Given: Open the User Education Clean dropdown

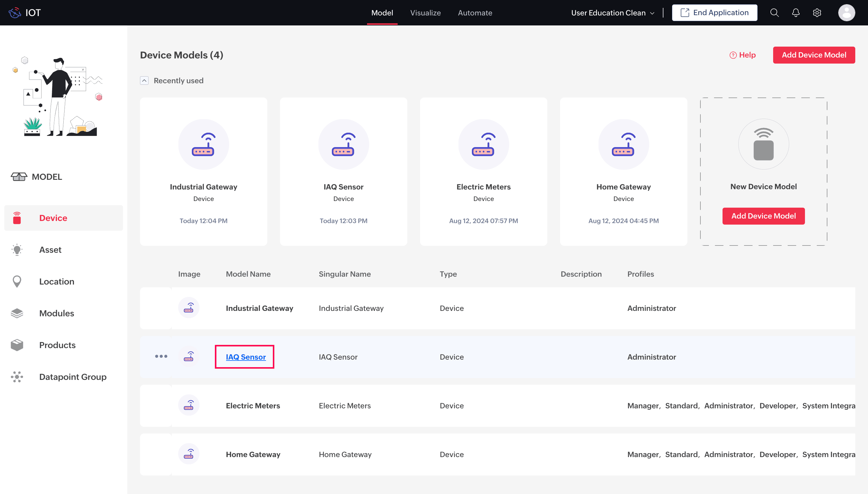Looking at the screenshot, I should pos(613,13).
